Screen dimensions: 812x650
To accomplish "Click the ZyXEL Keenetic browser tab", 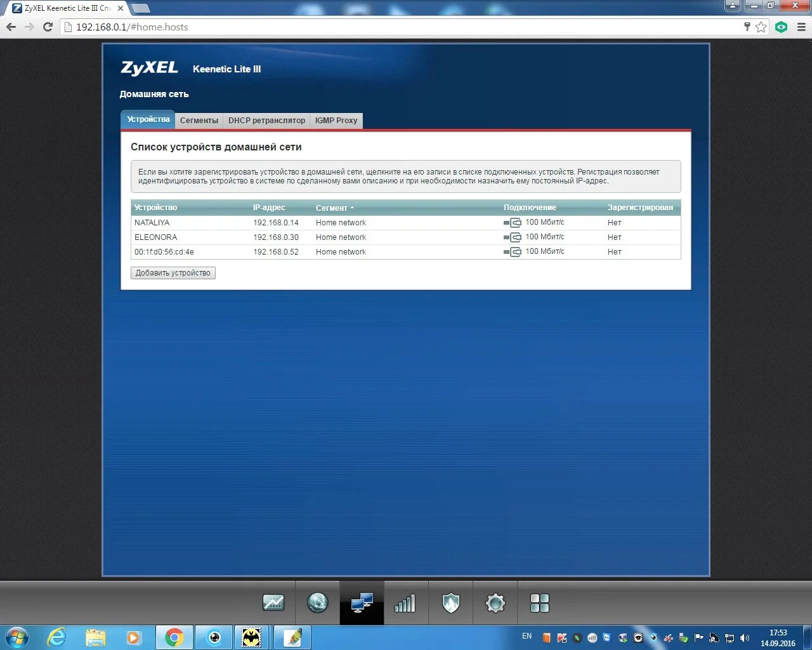I will [67, 8].
